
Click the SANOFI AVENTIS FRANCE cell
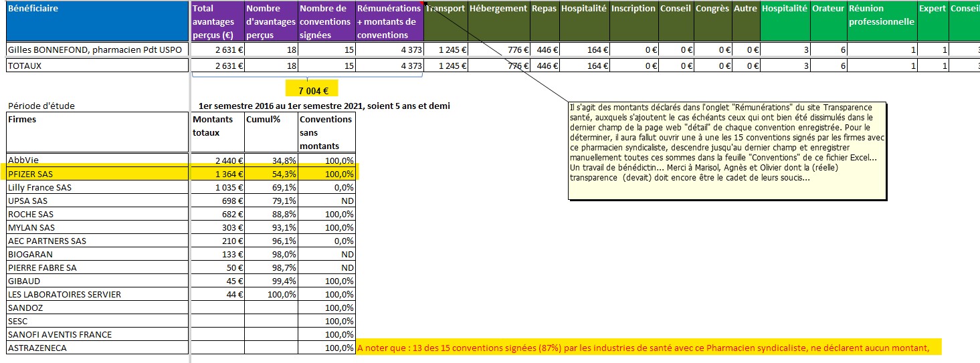tap(98, 334)
